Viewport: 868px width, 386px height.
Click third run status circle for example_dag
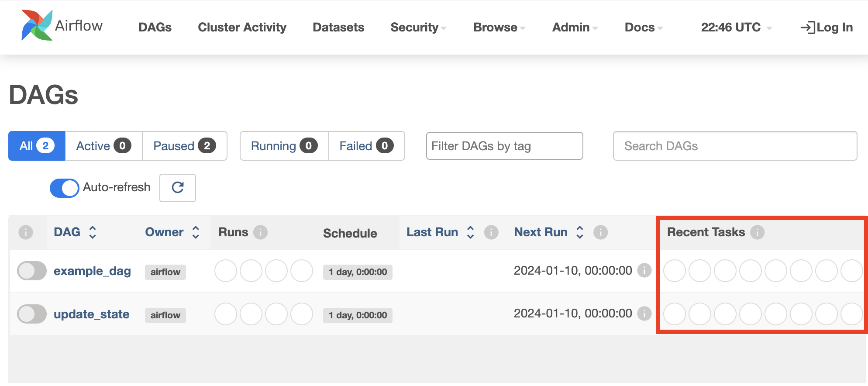(x=276, y=271)
